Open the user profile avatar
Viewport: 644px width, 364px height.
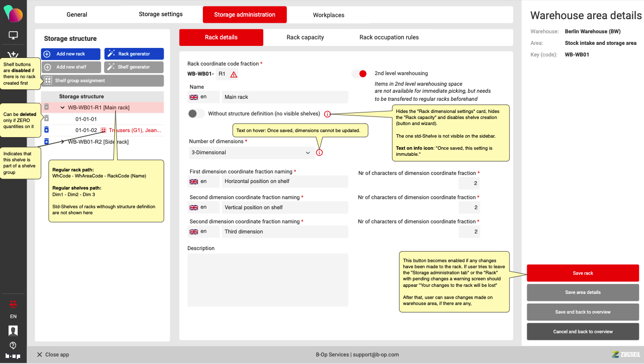[x=13, y=331]
